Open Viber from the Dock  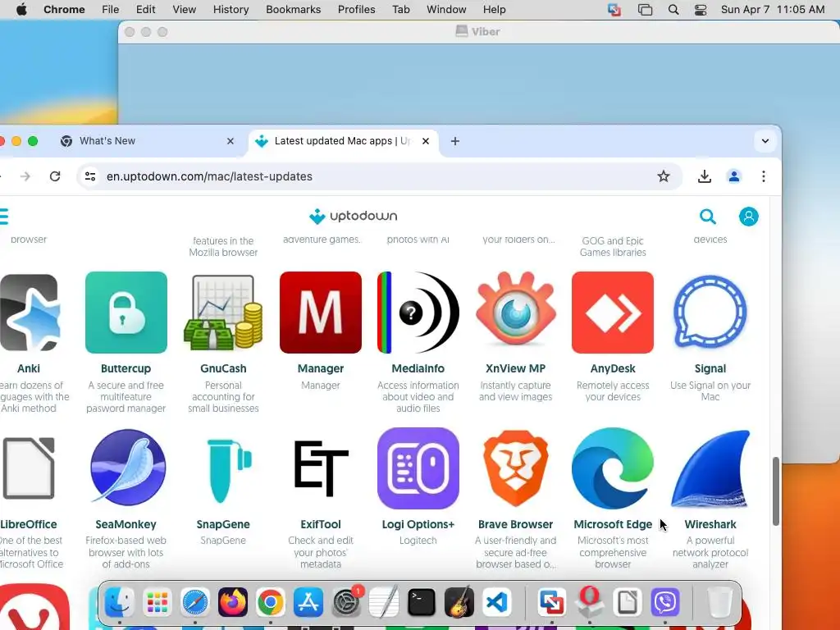(664, 602)
